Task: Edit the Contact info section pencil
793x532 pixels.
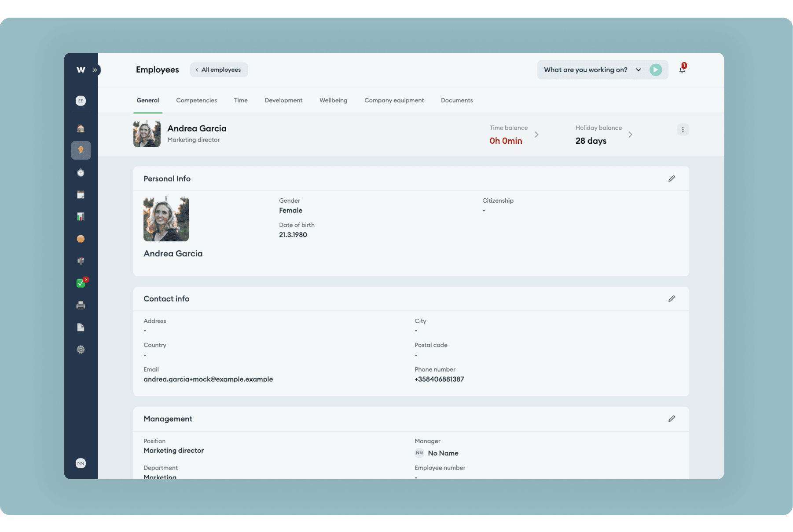Action: click(x=672, y=299)
